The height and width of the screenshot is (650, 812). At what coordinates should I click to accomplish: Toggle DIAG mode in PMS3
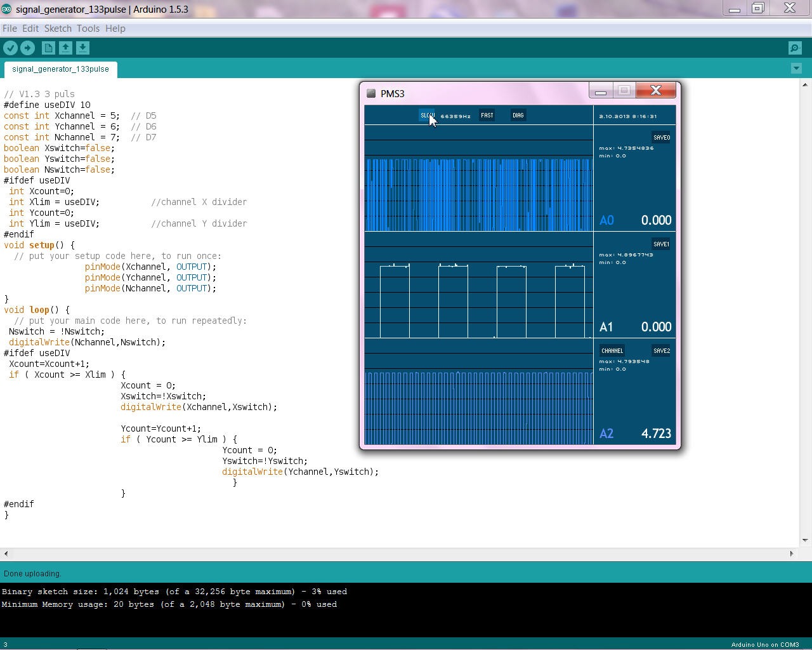[518, 116]
